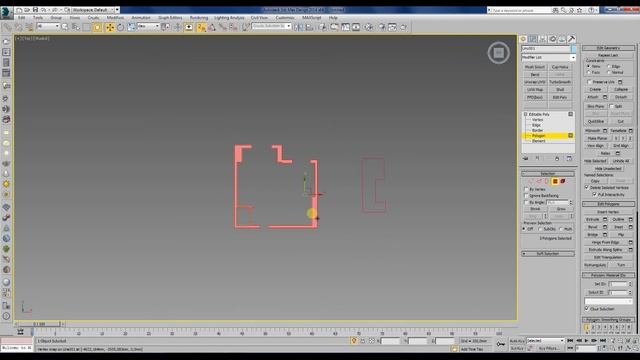The image size is (640, 360).
Task: Open Bevel settings box icon
Action: point(605,227)
